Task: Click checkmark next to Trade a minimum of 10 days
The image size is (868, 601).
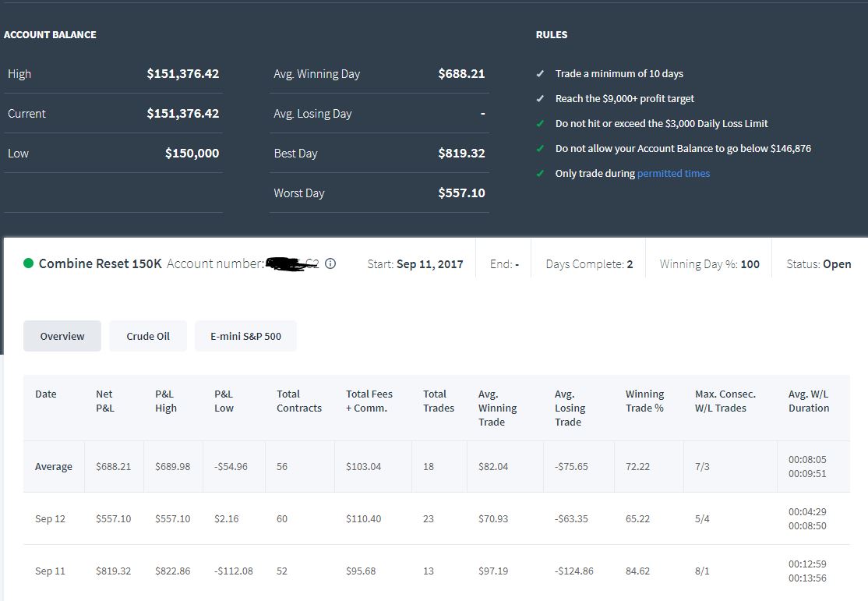Action: [540, 74]
